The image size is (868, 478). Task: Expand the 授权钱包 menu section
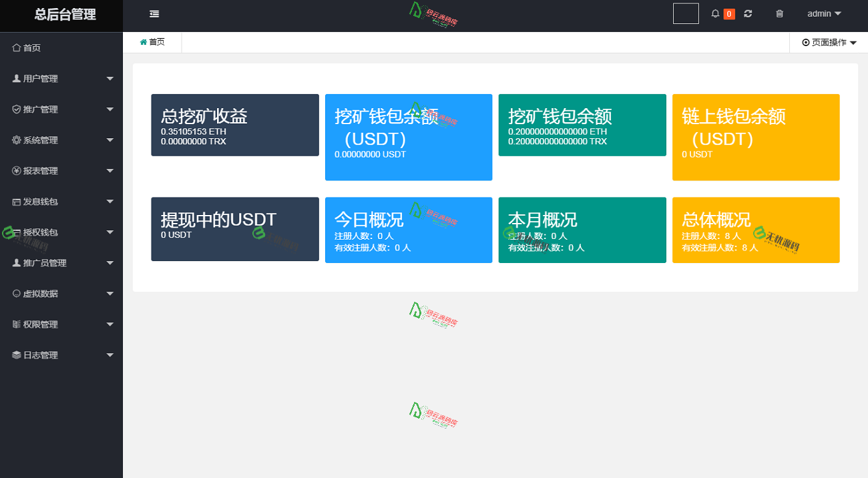click(x=61, y=232)
